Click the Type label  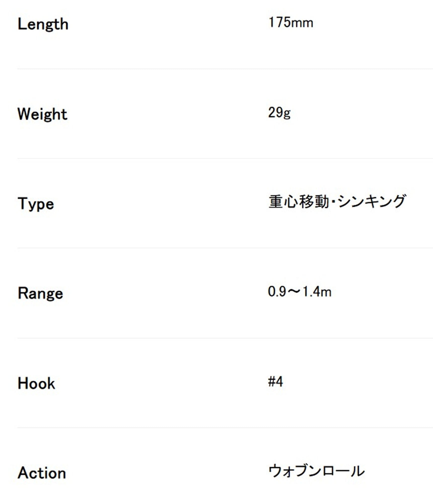[x=36, y=204]
